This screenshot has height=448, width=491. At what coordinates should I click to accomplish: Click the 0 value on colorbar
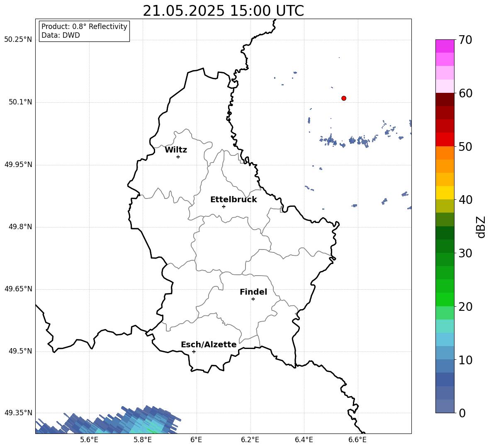(462, 413)
